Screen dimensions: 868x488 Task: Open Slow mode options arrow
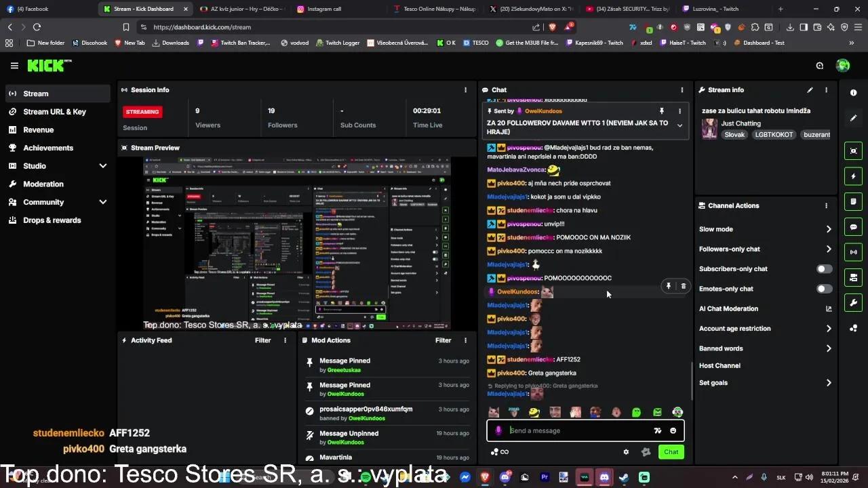[829, 229]
